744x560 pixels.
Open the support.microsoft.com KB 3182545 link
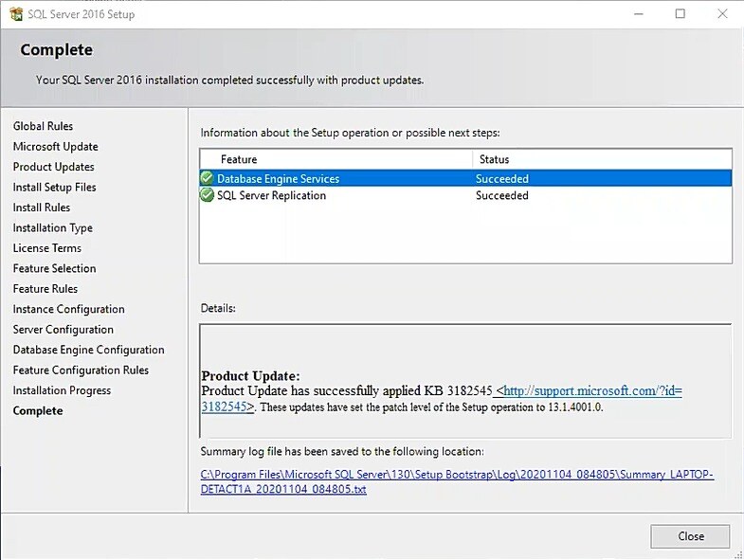click(x=442, y=399)
